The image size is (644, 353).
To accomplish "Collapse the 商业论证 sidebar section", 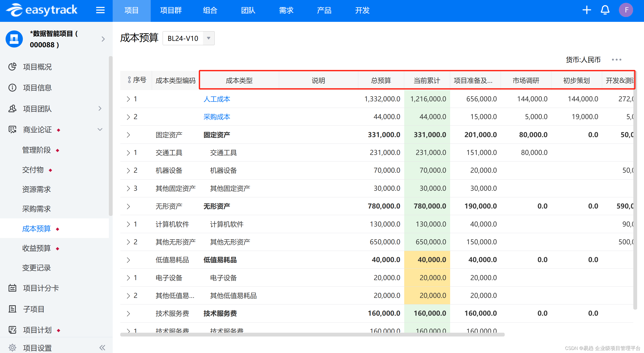I will point(100,130).
